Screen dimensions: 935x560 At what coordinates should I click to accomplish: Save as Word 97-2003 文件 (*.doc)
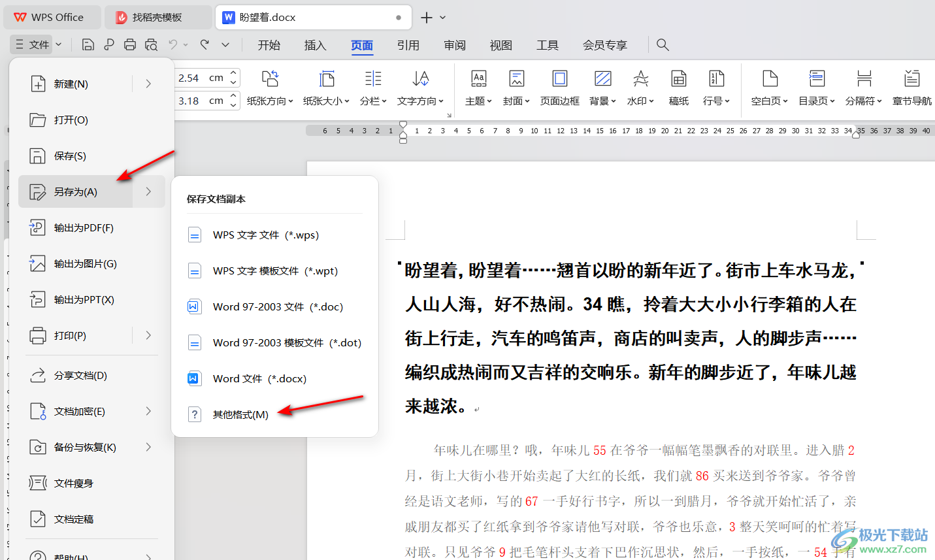click(x=274, y=306)
